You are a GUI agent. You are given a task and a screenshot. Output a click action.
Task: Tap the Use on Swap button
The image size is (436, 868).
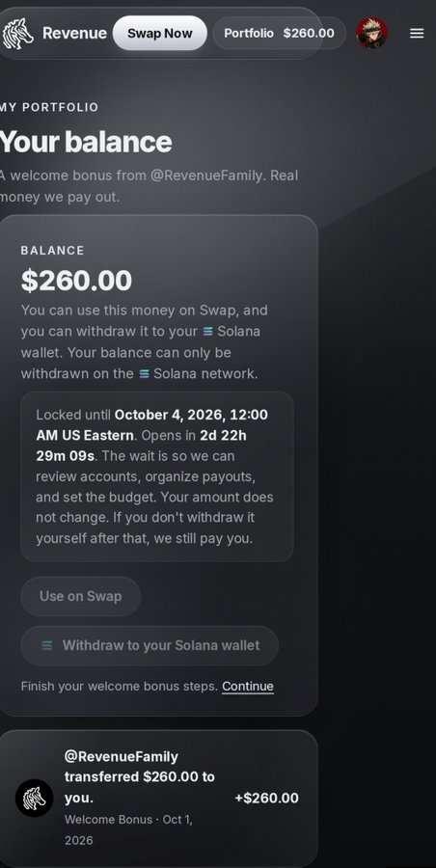[x=81, y=596]
